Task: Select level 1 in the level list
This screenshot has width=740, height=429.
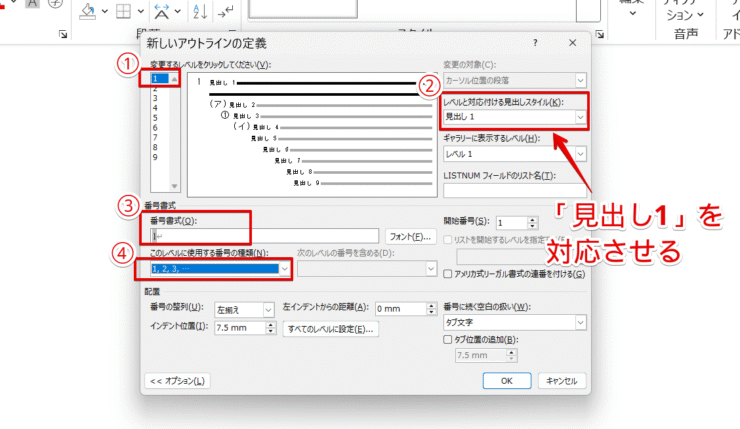Action: [160, 78]
